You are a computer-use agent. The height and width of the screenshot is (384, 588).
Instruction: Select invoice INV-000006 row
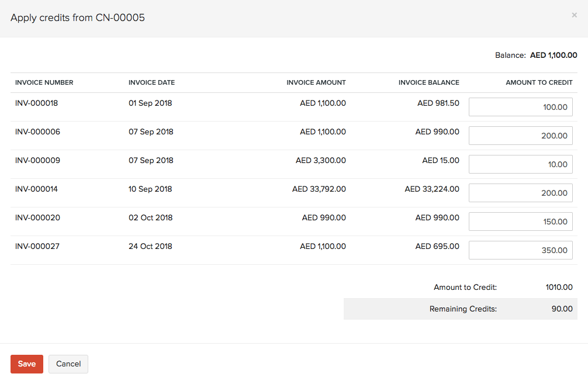coord(37,132)
